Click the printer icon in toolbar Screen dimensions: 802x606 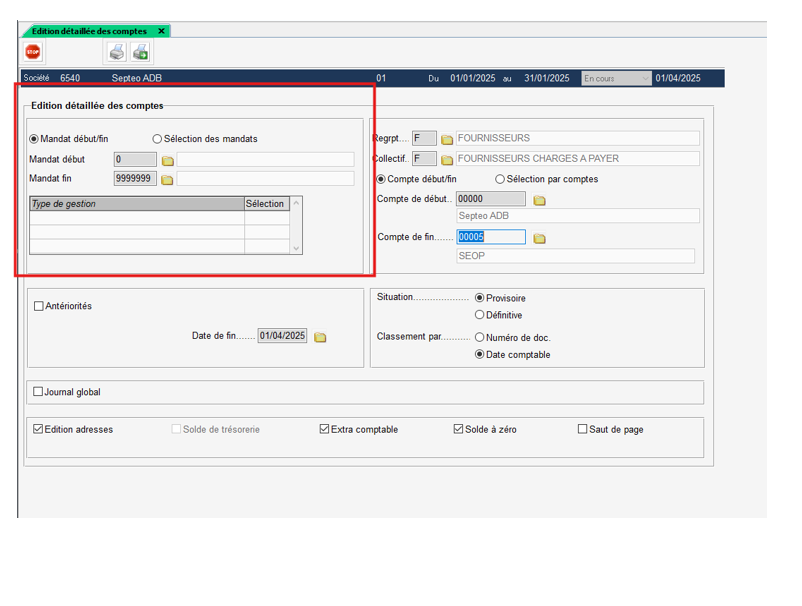[117, 52]
